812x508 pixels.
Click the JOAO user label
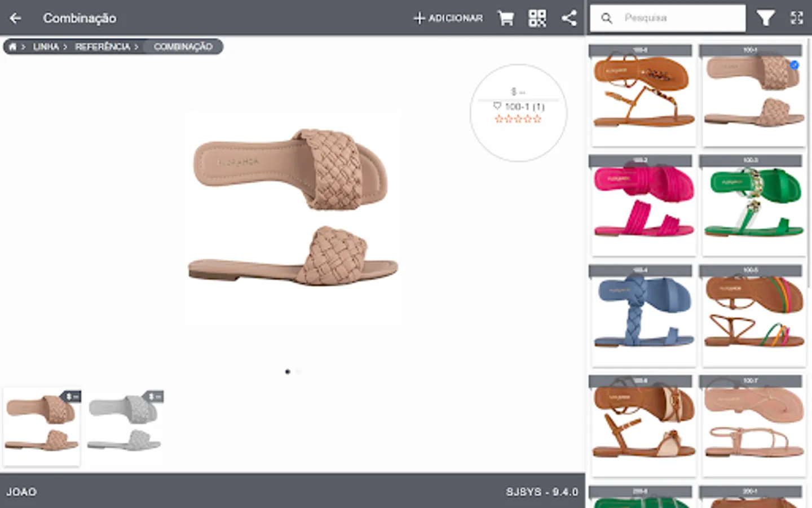[x=21, y=492]
